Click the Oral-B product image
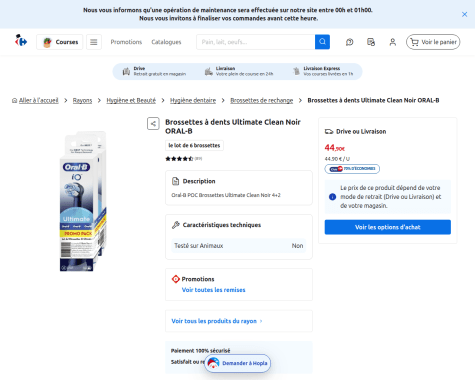Viewport: 475px width, 380px height. pos(83,201)
